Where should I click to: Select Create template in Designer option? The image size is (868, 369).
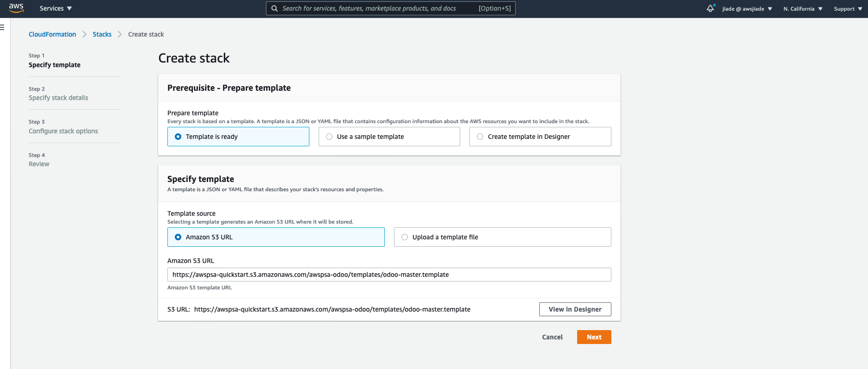pyautogui.click(x=540, y=137)
